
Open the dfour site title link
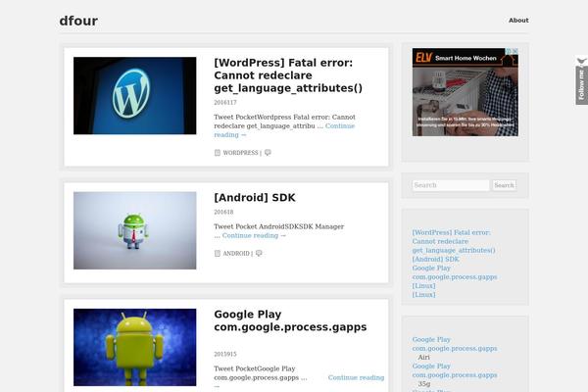(78, 21)
